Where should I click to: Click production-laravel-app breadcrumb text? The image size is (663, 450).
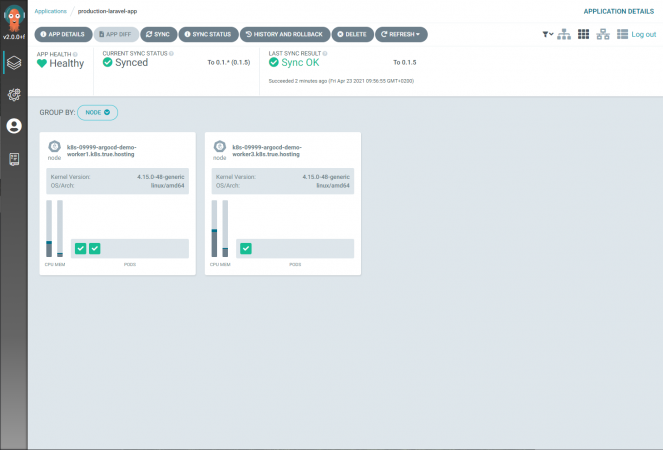point(107,11)
